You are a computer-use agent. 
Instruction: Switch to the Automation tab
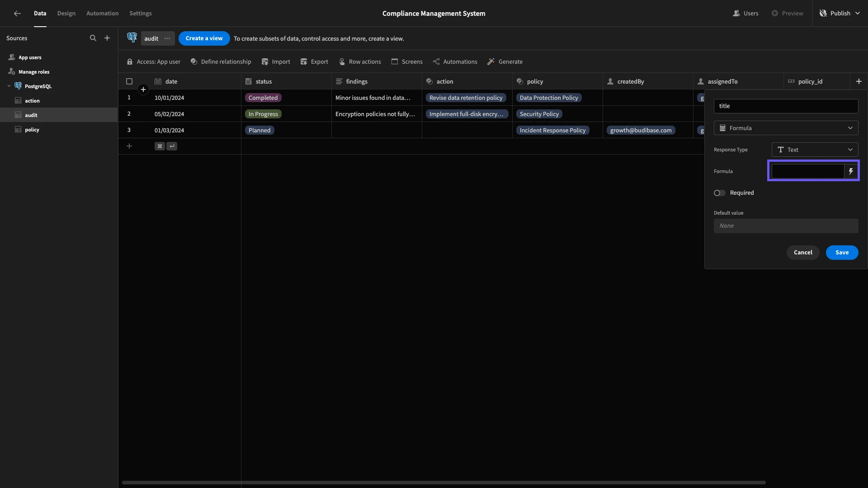(x=103, y=14)
